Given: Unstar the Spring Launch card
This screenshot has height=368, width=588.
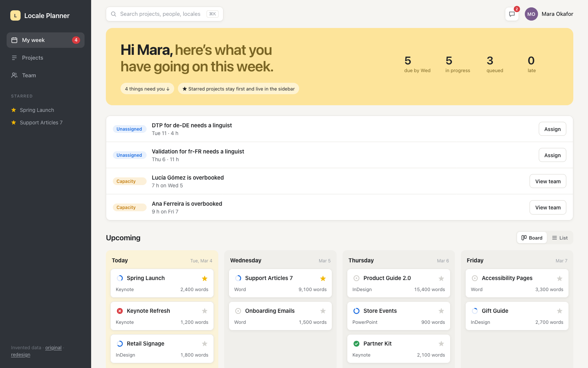Looking at the screenshot, I should tap(205, 279).
